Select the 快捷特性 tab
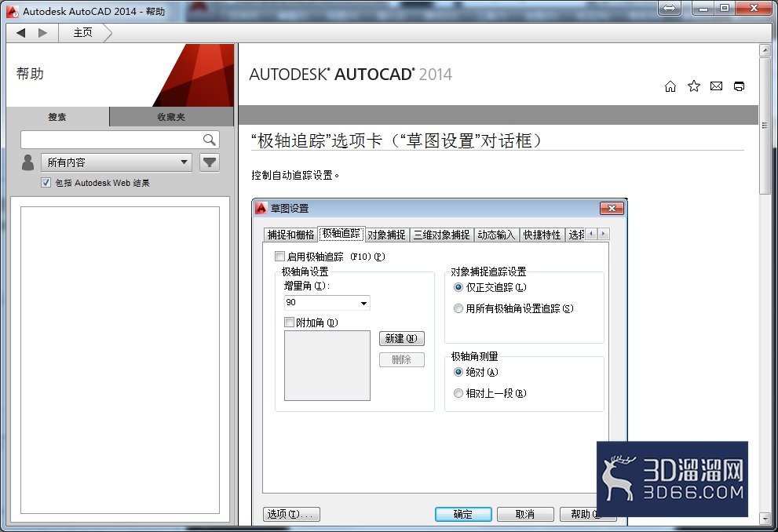This screenshot has width=778, height=532. (x=542, y=235)
